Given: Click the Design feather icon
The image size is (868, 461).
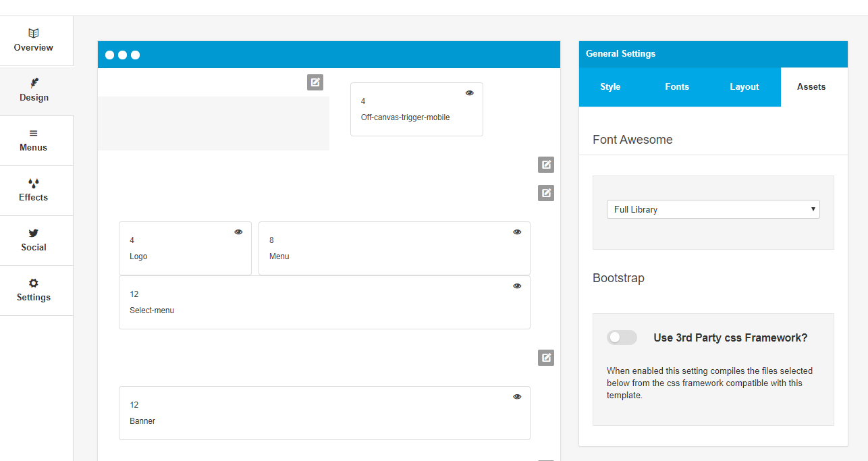Looking at the screenshot, I should pyautogui.click(x=34, y=82).
